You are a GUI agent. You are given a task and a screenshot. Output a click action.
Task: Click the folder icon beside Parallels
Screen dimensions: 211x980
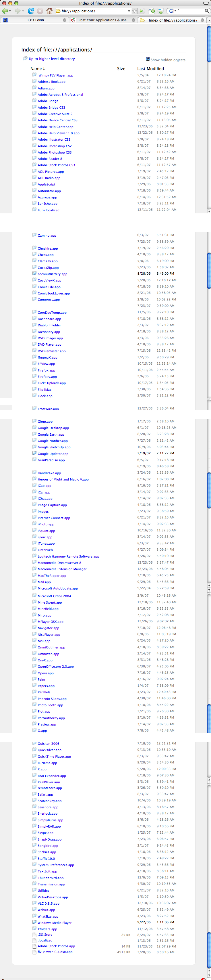[34, 692]
